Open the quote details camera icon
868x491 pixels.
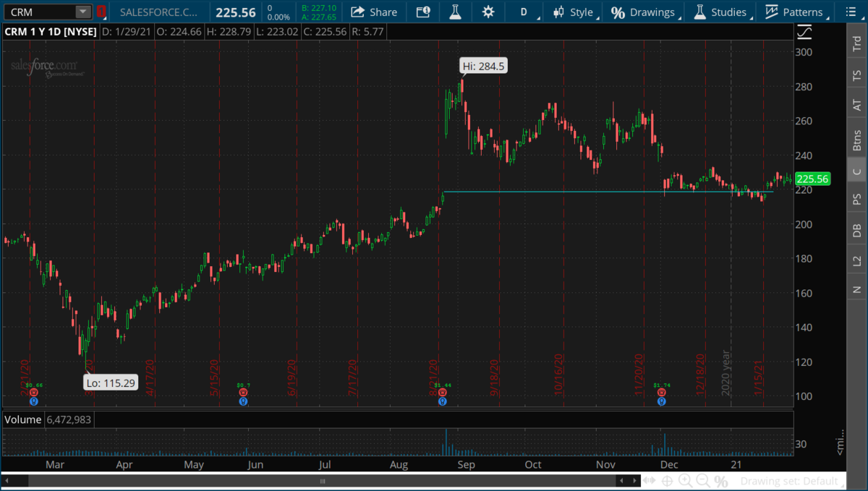point(422,12)
